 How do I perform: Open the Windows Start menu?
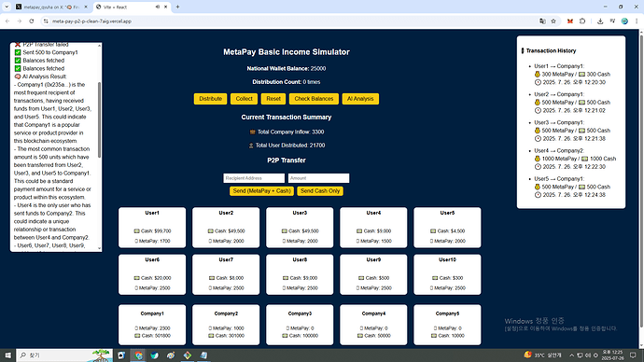(x=7, y=355)
